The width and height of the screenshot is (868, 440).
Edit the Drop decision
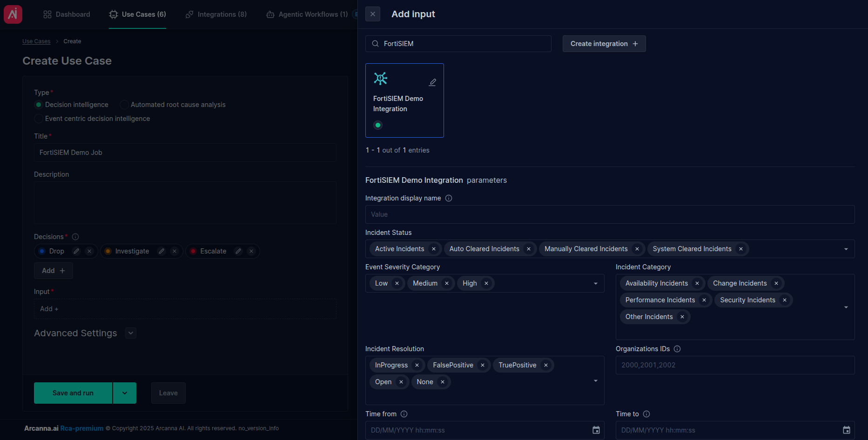coord(76,251)
